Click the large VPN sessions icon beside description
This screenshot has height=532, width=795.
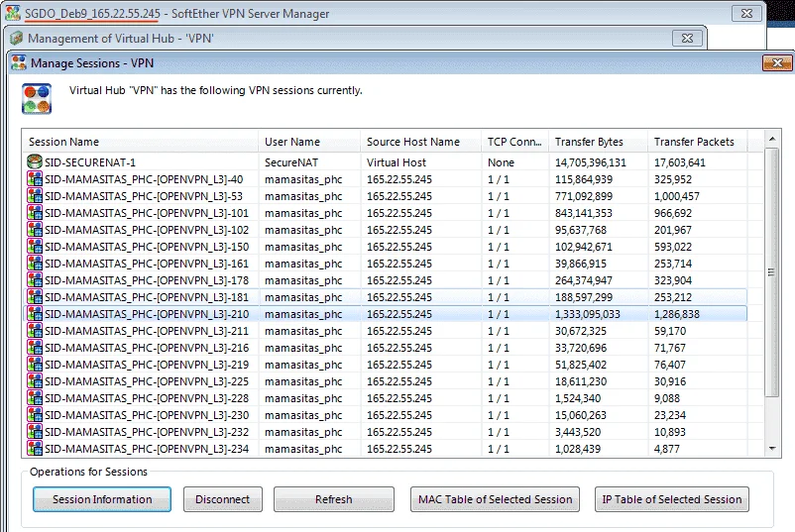tap(37, 99)
